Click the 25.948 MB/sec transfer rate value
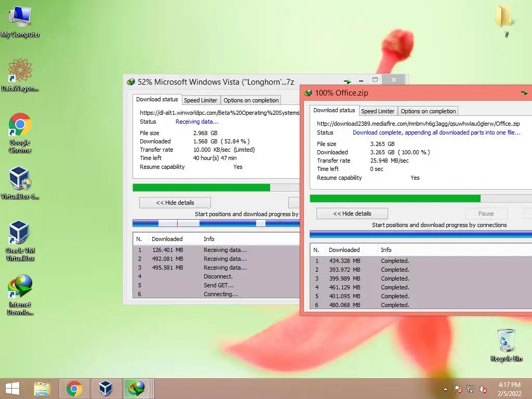Viewport: 532px width, 399px height. [x=390, y=161]
